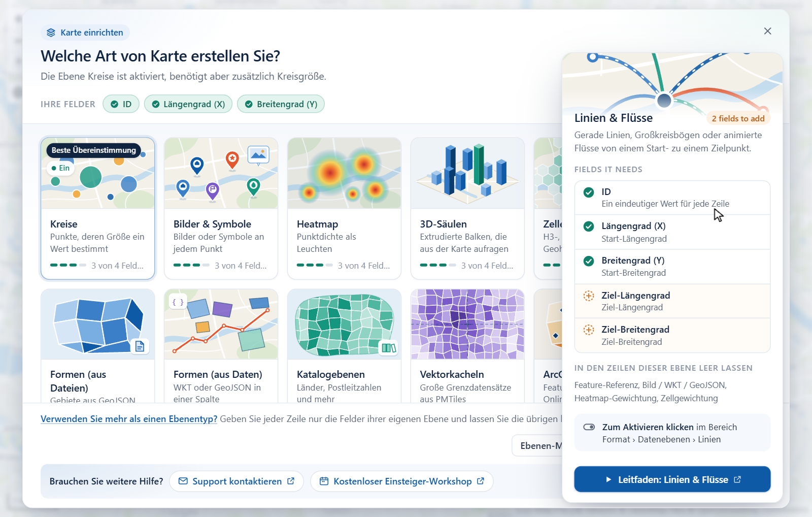Click the envelope icon in Support kontaktieren
The height and width of the screenshot is (517, 812).
183,481
